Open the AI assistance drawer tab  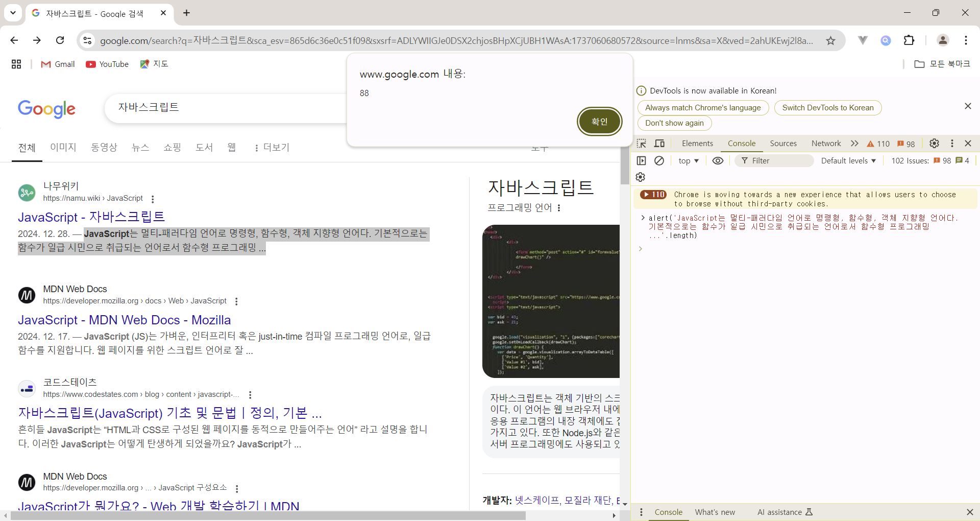tap(785, 512)
